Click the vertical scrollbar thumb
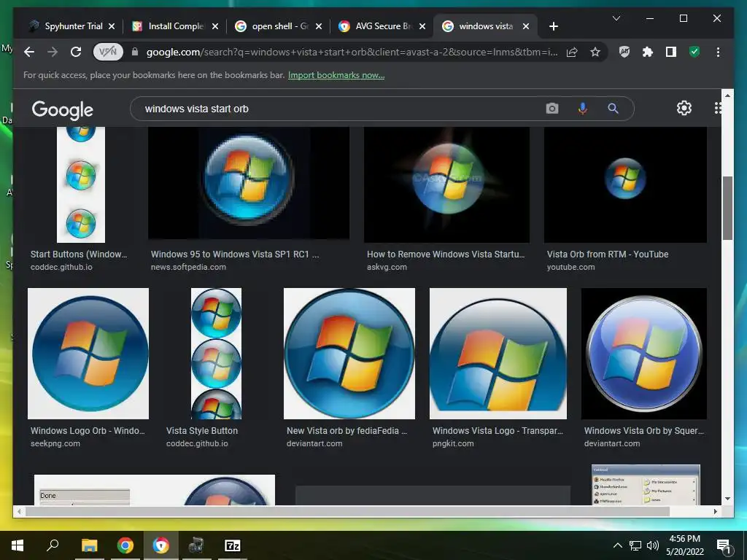The height and width of the screenshot is (560, 747). coord(727,208)
